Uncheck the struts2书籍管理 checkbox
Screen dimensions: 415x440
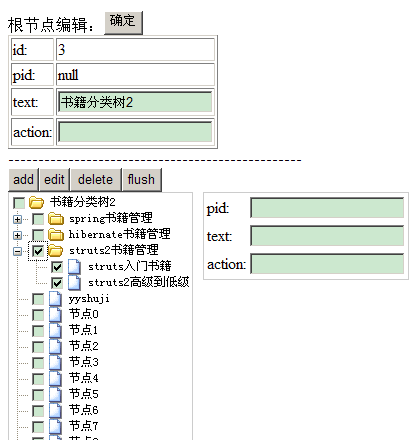[38, 251]
